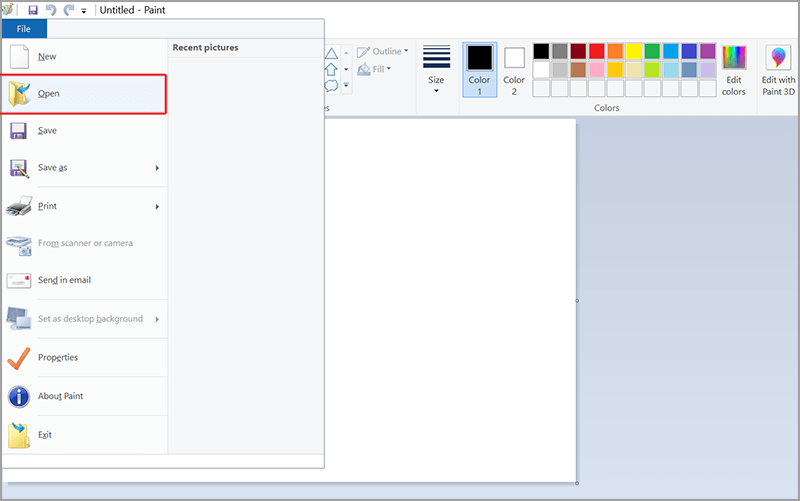Pick the orange color swatch
800x501 pixels.
[x=615, y=51]
